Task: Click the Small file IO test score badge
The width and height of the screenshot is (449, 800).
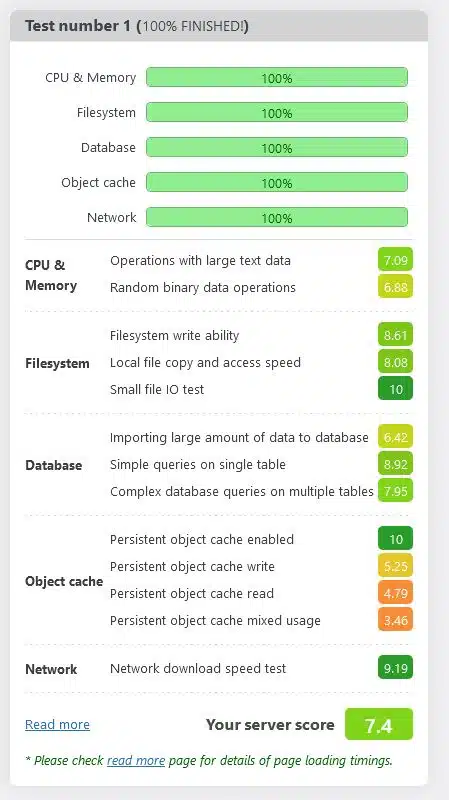Action: point(395,389)
